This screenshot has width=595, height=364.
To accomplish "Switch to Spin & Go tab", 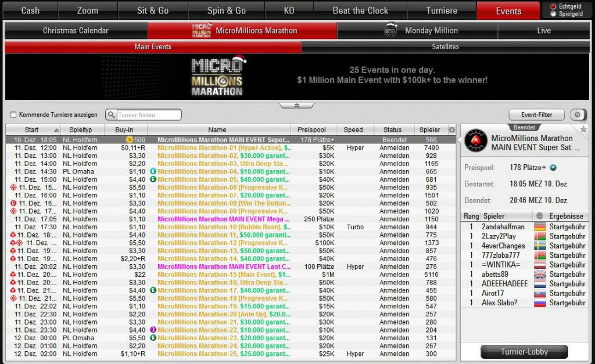I will (227, 10).
